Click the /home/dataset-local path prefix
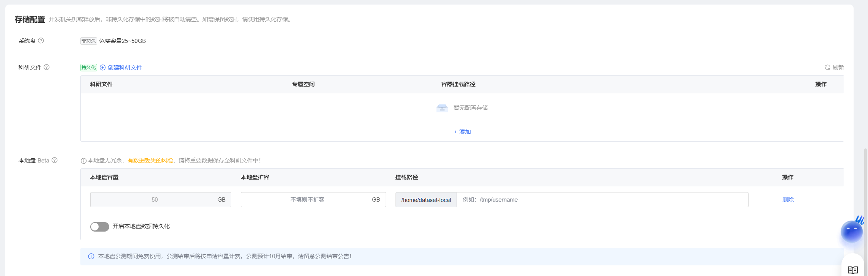The width and height of the screenshot is (868, 276). tap(426, 200)
